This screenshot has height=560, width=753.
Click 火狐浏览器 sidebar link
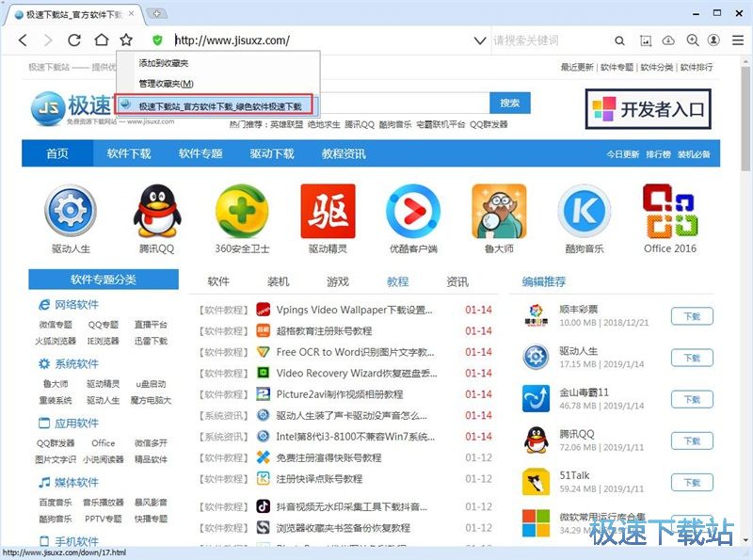tap(56, 341)
